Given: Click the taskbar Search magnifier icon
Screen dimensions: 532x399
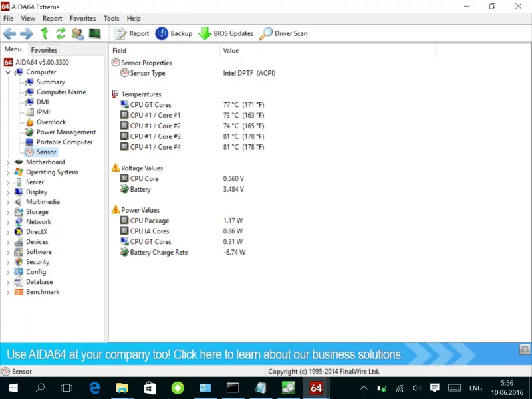Looking at the screenshot, I should pyautogui.click(x=40, y=388).
